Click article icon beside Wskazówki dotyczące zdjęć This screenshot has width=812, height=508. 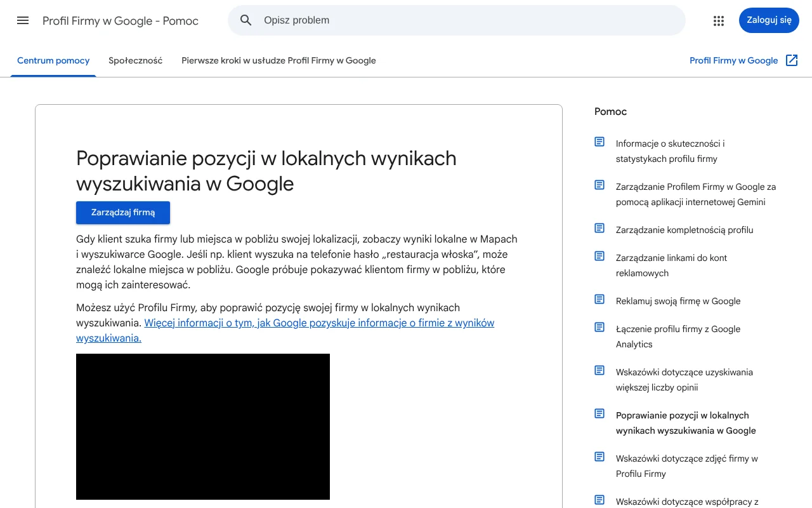point(599,457)
